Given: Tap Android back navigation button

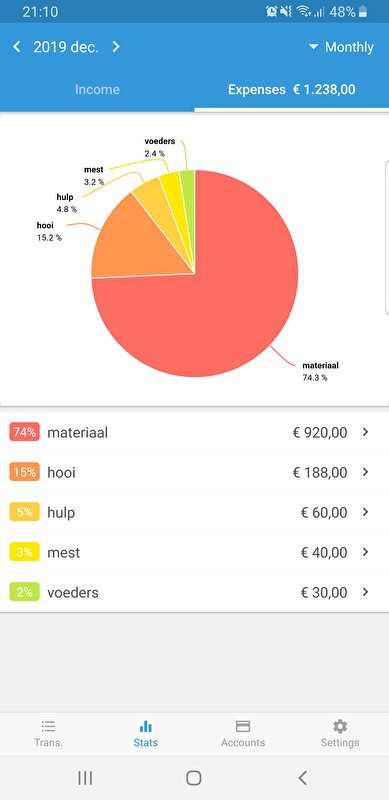Looking at the screenshot, I should pyautogui.click(x=303, y=778).
